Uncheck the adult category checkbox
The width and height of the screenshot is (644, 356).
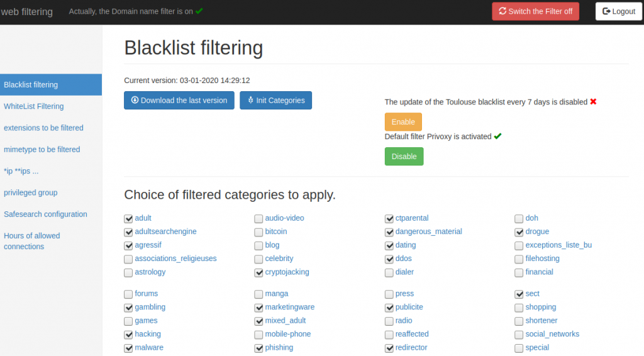click(129, 219)
